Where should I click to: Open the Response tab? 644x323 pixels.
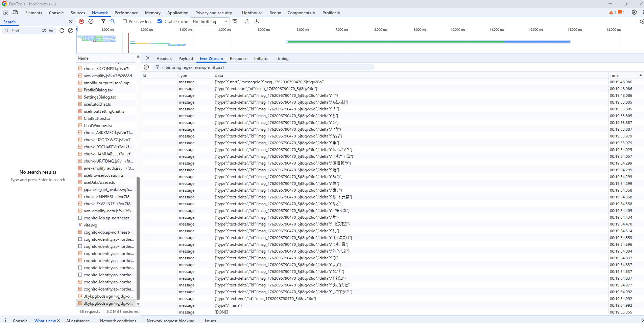tap(239, 59)
